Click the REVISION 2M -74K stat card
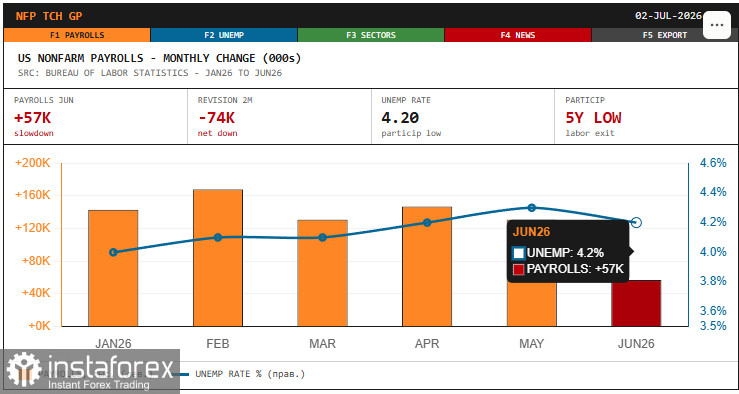The width and height of the screenshot is (739, 394). (279, 116)
